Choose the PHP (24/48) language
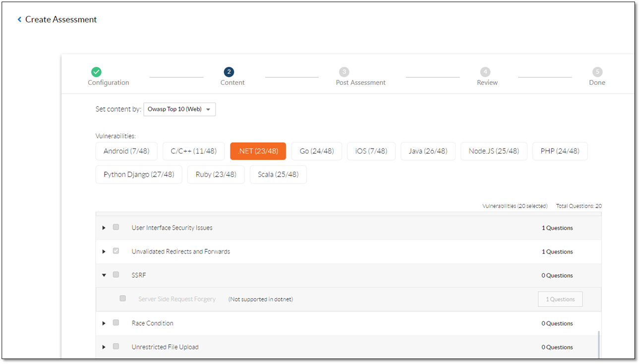Viewport: 640px width, 364px height. tap(560, 151)
